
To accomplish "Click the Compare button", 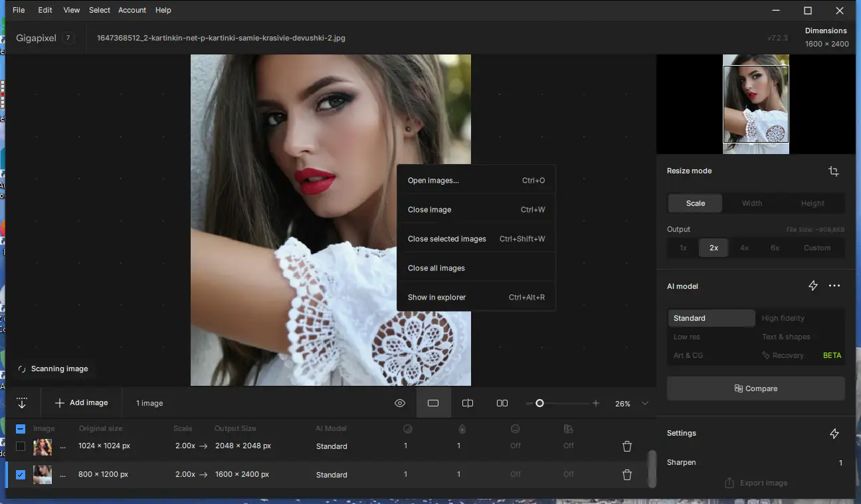I will (755, 388).
